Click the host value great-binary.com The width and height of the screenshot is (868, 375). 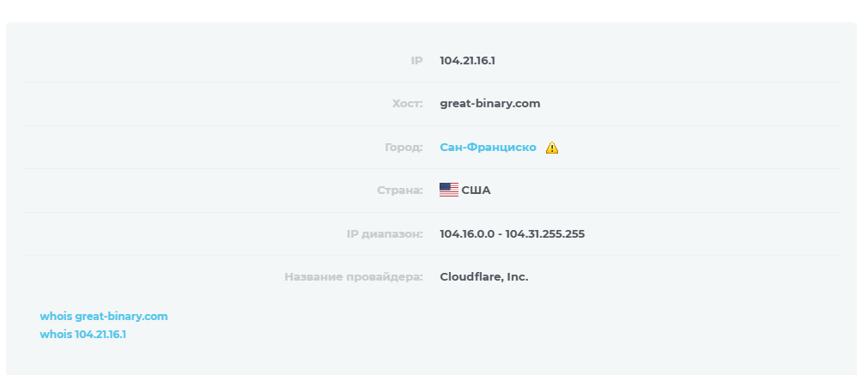(490, 104)
